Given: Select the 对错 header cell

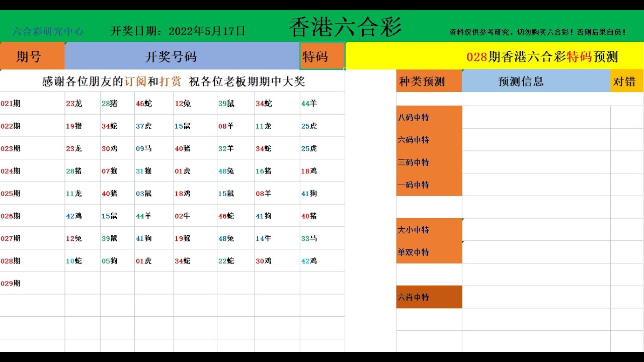Looking at the screenshot, I should 627,81.
